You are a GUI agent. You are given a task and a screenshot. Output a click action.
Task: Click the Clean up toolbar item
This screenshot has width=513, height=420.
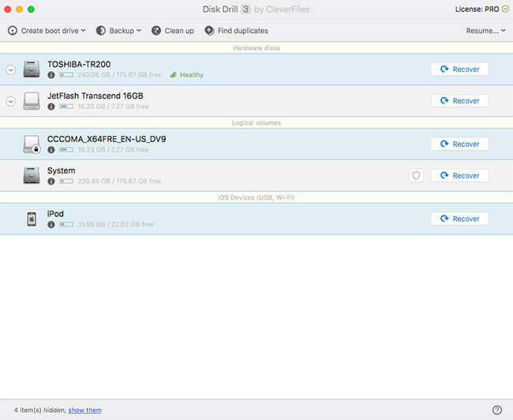173,31
